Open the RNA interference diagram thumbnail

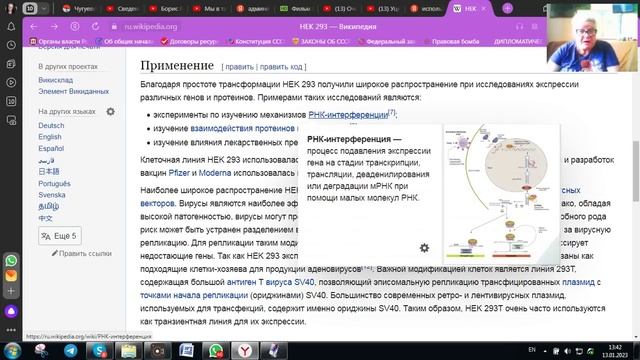coord(501,194)
